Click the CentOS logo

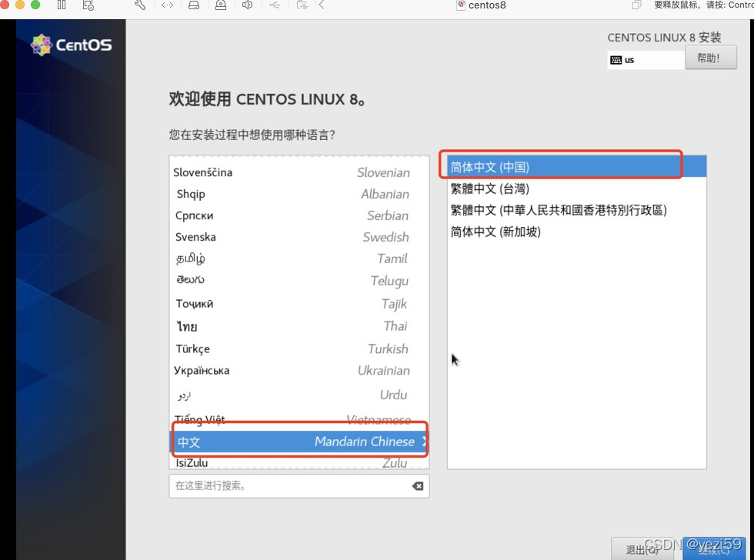tap(71, 45)
